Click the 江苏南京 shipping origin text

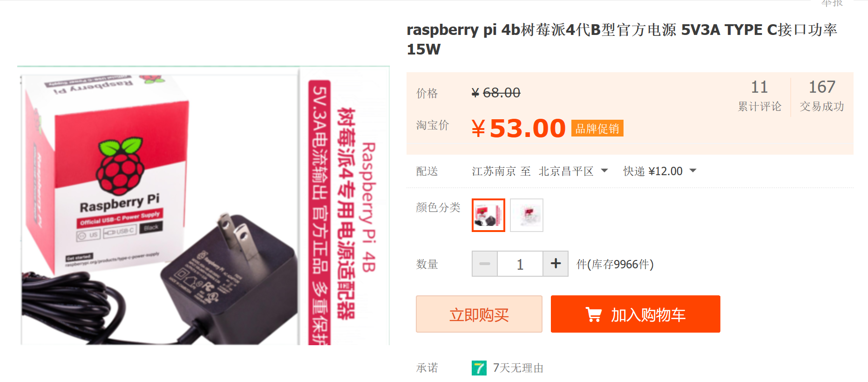point(494,171)
